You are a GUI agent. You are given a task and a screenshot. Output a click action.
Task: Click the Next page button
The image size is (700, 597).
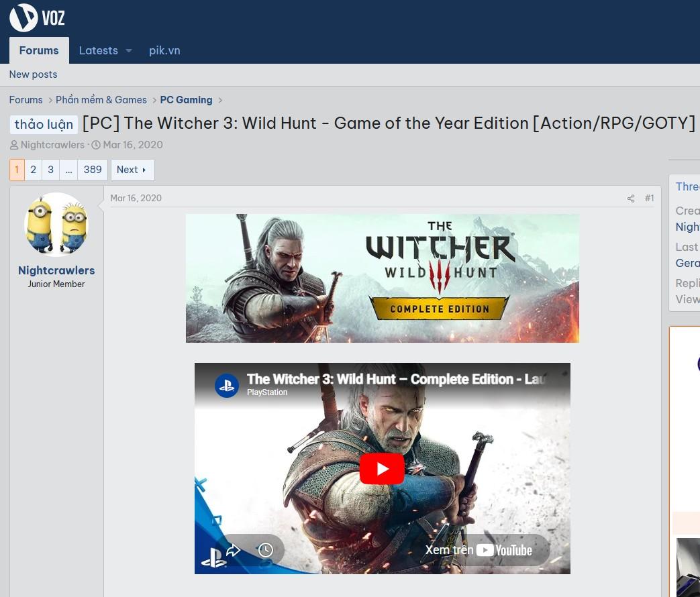133,170
